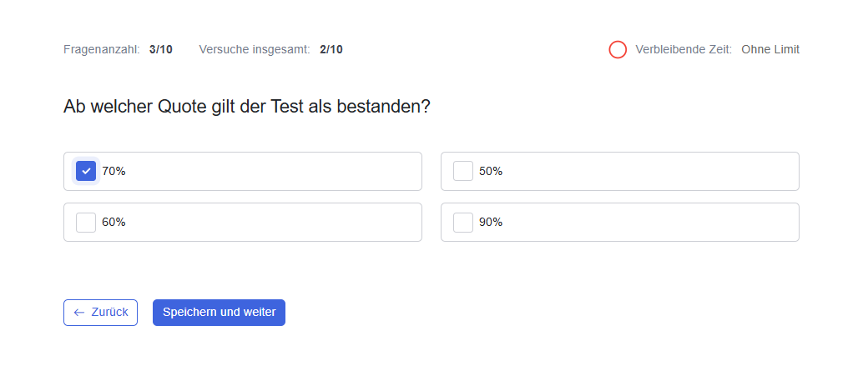Choose the '90%' answer label text
Screen dimensions: 868x391
491,223
